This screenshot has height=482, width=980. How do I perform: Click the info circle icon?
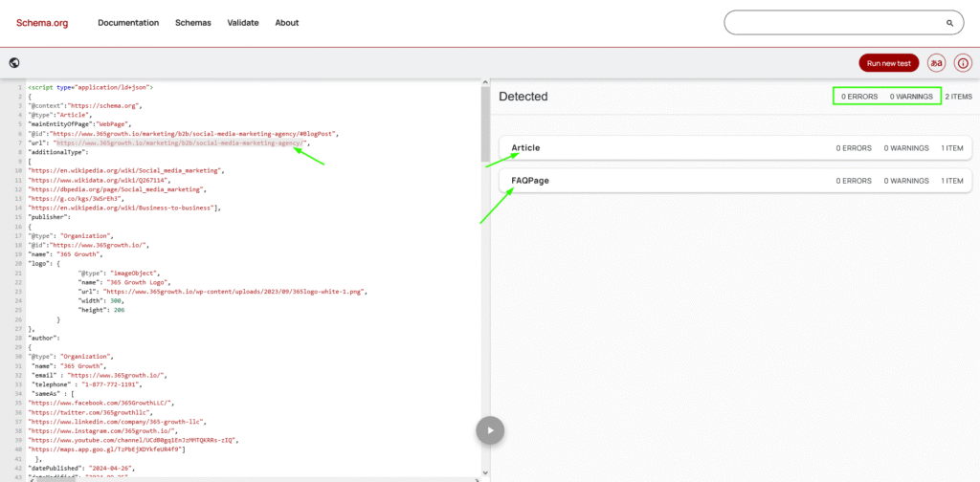coord(963,63)
